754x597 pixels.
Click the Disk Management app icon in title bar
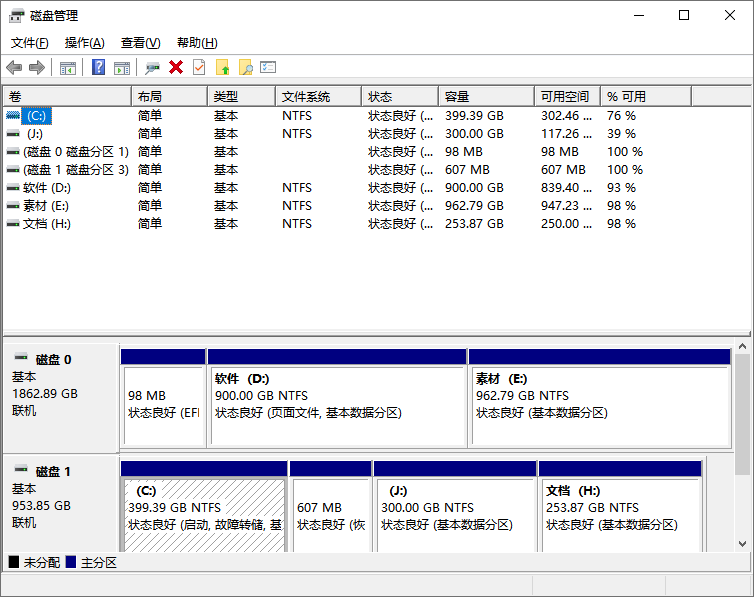[16, 16]
